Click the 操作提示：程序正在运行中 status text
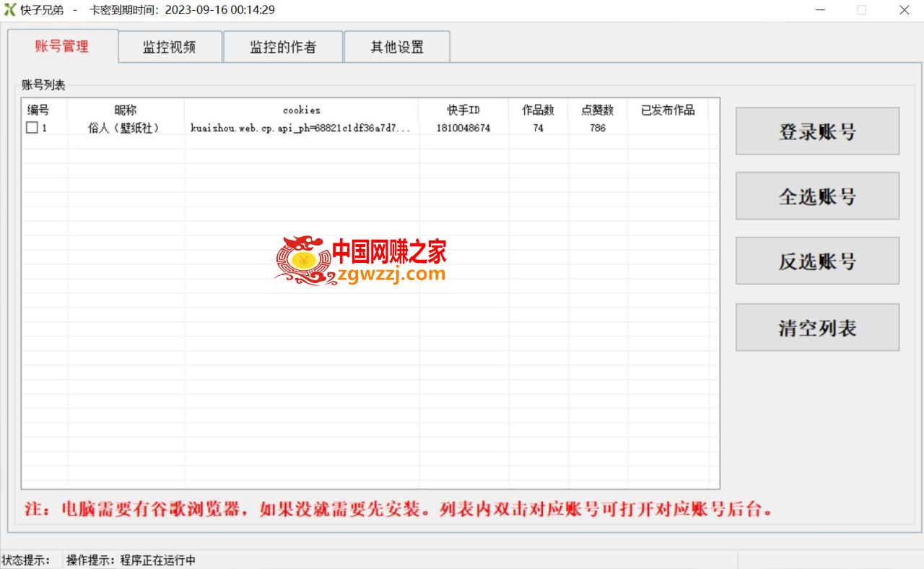Screen dimensions: 924x569 click(131, 560)
